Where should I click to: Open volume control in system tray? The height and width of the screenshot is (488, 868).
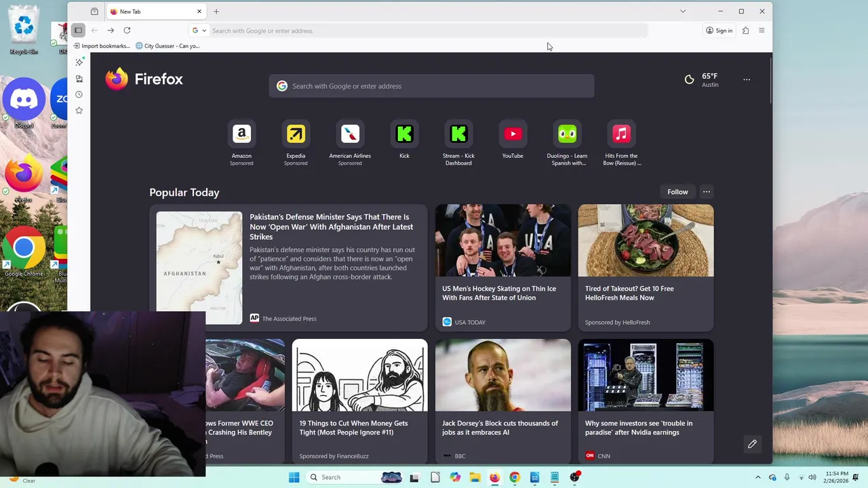pyautogui.click(x=813, y=477)
